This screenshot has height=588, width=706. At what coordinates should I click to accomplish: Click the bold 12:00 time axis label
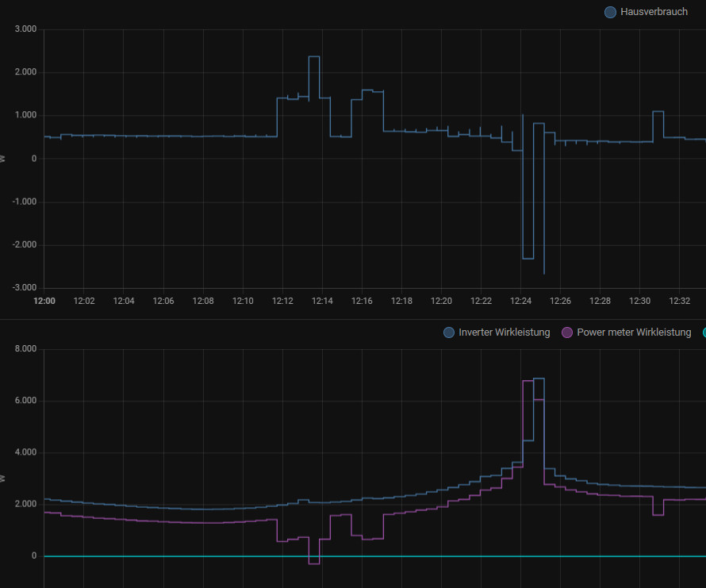click(44, 302)
